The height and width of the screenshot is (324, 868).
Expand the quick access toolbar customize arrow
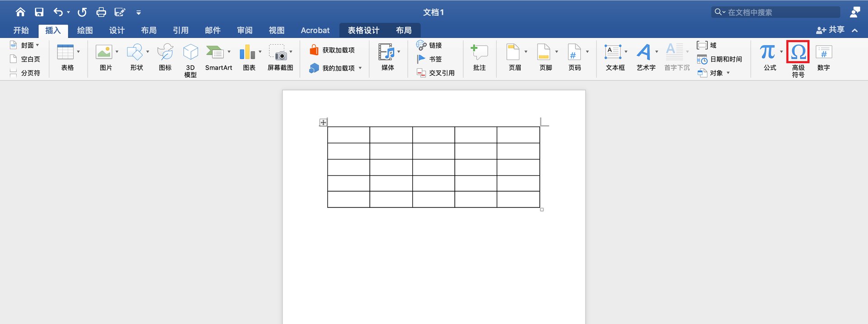tap(139, 13)
